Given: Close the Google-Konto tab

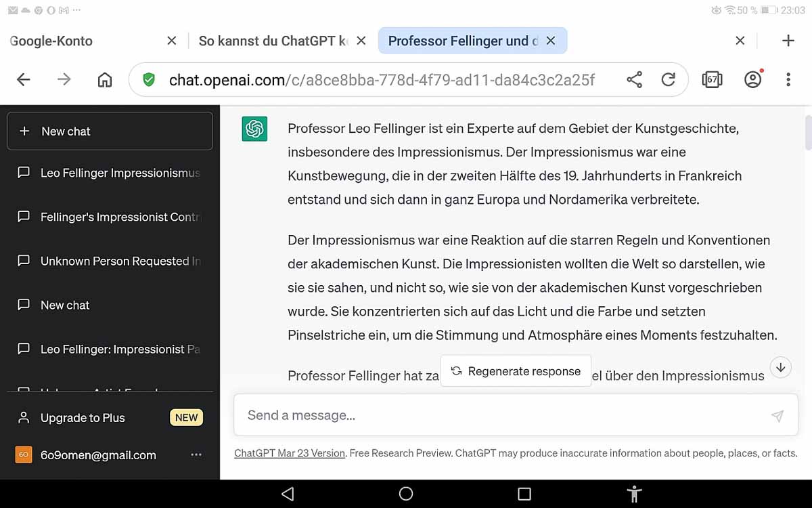Looking at the screenshot, I should [172, 41].
